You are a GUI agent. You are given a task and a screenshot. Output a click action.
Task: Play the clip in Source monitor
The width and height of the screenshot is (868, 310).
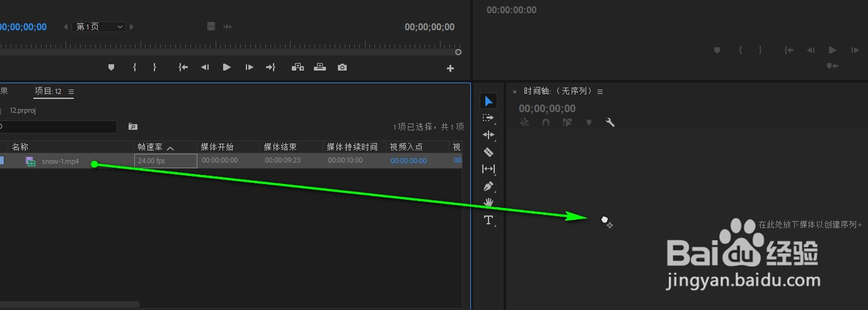(x=227, y=67)
